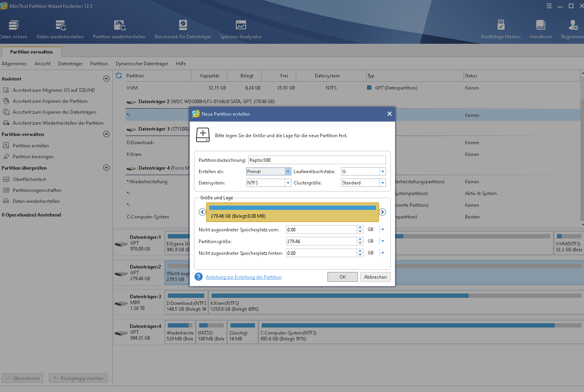The image size is (584, 392).
Task: Click Bootfähige Medien icon
Action: click(501, 26)
